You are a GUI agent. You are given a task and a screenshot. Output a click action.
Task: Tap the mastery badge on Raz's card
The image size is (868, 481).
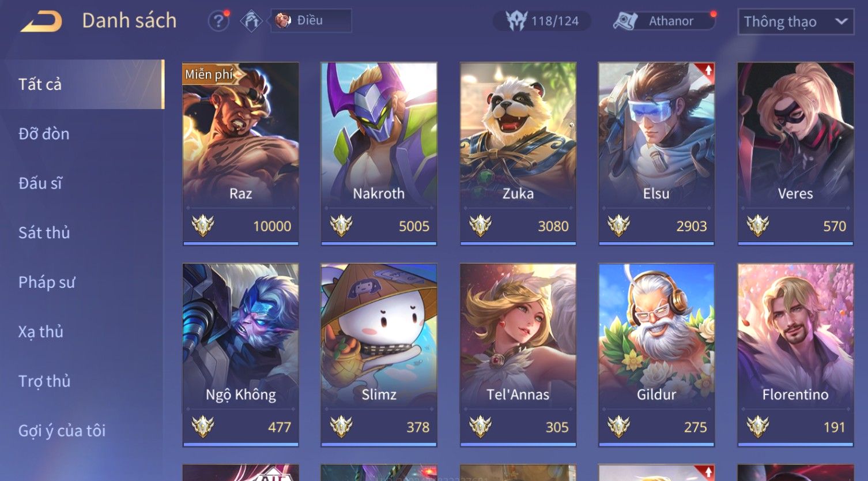pyautogui.click(x=203, y=226)
